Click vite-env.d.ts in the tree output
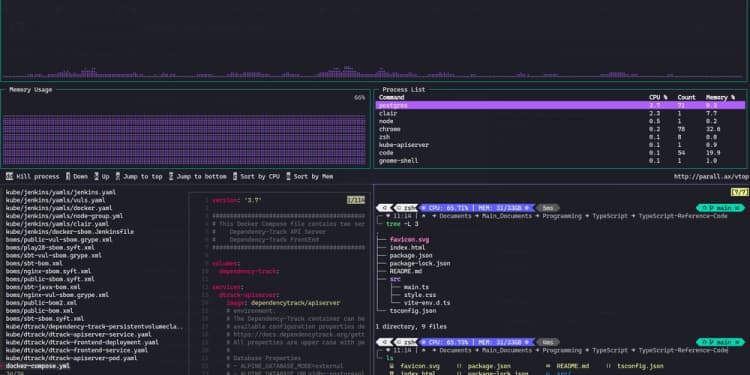The height and width of the screenshot is (375, 750). [427, 303]
